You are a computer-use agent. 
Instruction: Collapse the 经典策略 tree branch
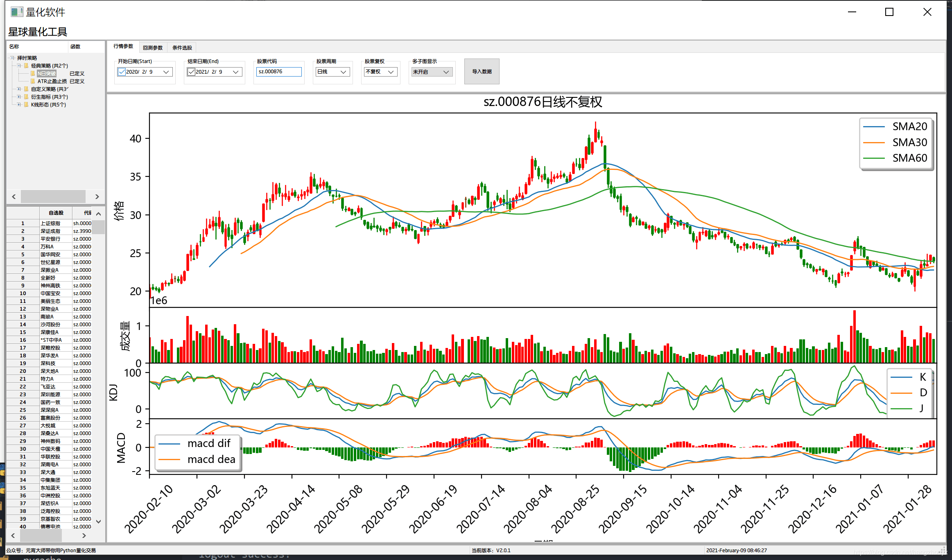(19, 65)
